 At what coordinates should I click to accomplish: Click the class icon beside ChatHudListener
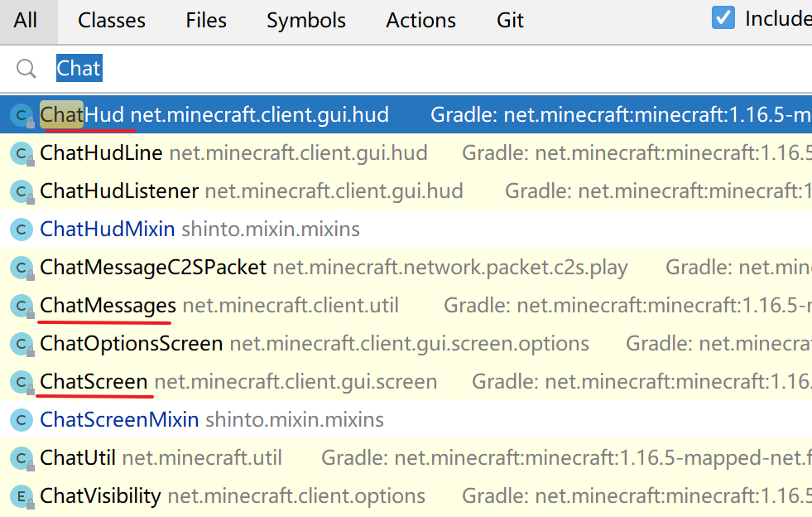(x=22, y=192)
